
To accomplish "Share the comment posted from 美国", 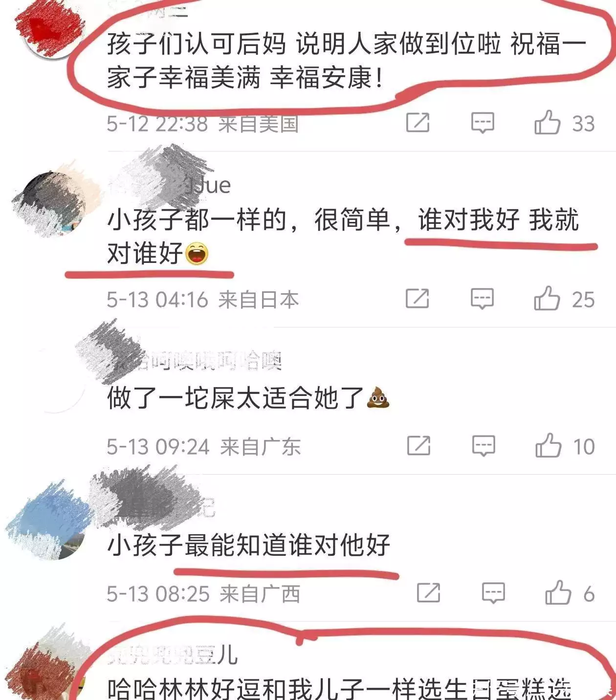I will [418, 122].
